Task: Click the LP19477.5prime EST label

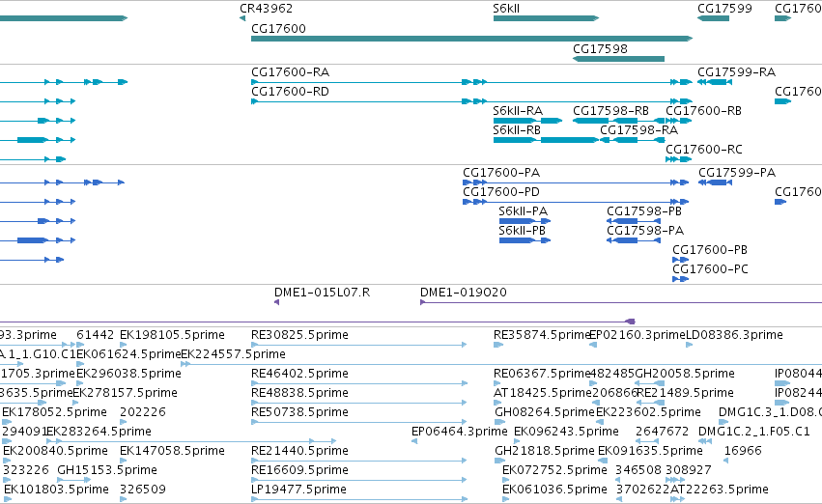Action: click(298, 490)
